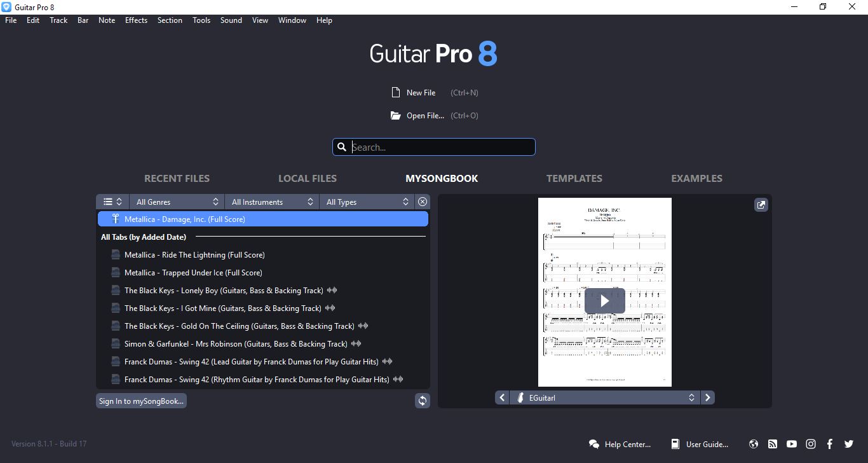Click the Open File folder icon
Screen dimensions: 868x463
point(396,116)
